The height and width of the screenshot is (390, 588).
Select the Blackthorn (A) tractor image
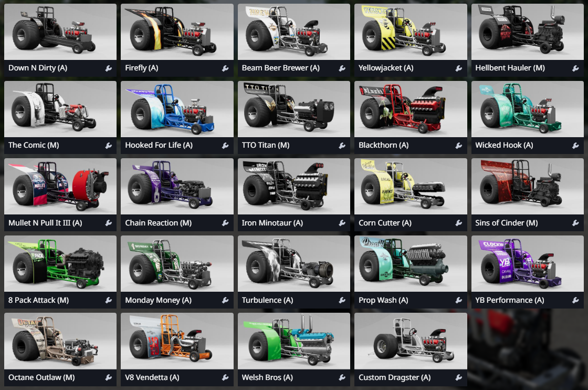point(411,109)
